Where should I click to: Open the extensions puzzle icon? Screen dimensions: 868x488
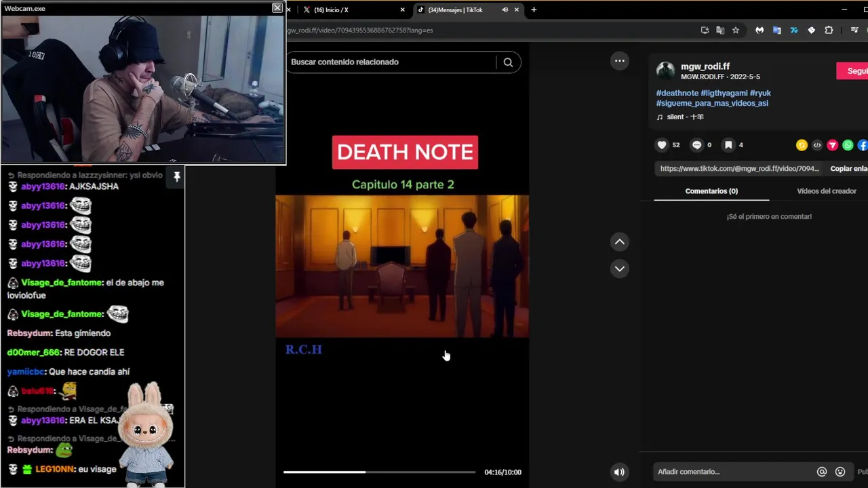click(x=829, y=30)
